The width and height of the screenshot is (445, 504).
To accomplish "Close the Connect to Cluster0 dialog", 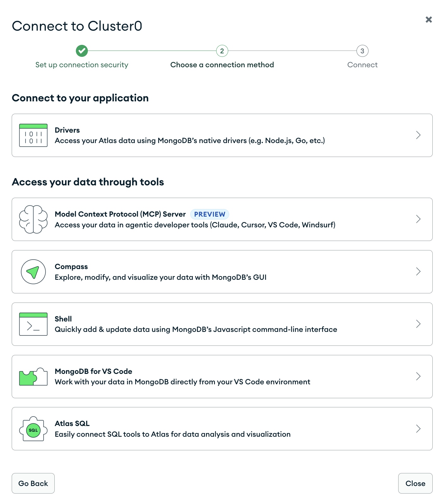I will pyautogui.click(x=429, y=20).
